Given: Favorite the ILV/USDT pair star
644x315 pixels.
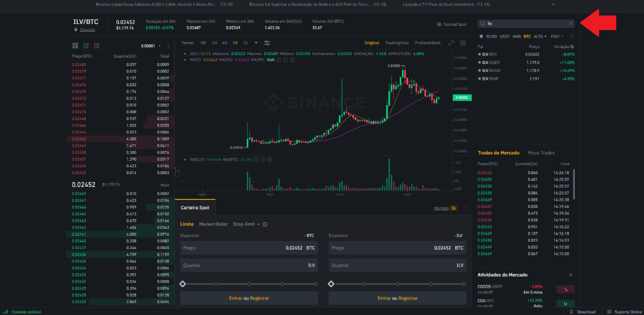Looking at the screenshot, I should 480,63.
